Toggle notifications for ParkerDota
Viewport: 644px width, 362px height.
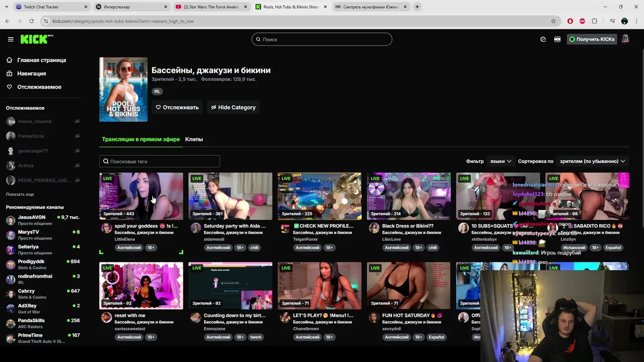coord(77,136)
